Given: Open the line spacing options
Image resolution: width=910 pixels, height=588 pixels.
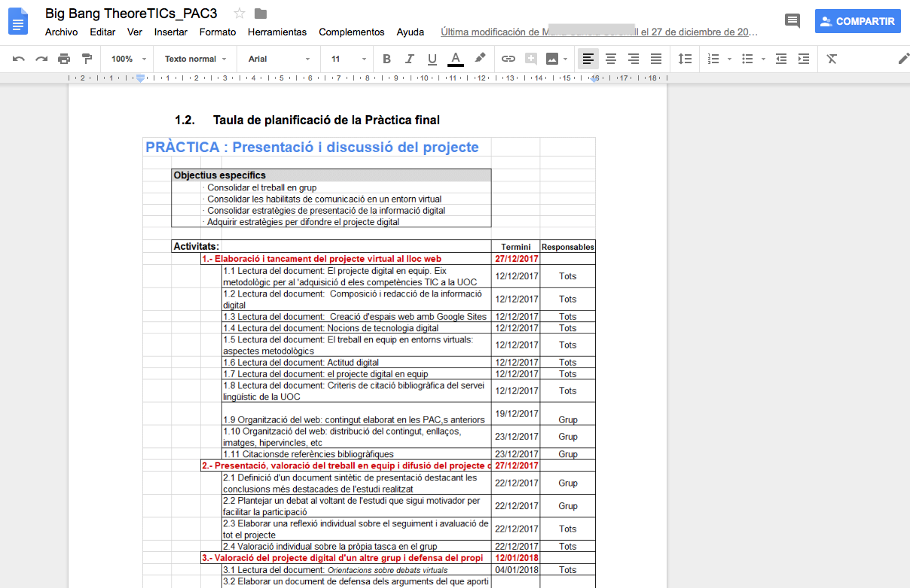Looking at the screenshot, I should 685,59.
